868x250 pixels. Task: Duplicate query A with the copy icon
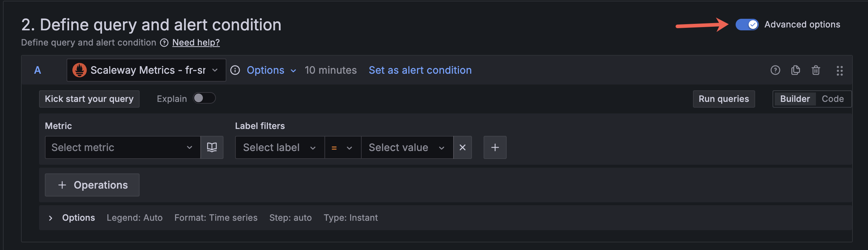(x=795, y=70)
